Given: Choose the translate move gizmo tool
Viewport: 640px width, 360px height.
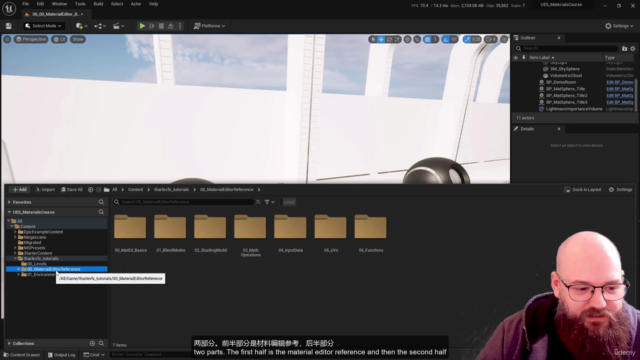Looking at the screenshot, I should click(381, 39).
